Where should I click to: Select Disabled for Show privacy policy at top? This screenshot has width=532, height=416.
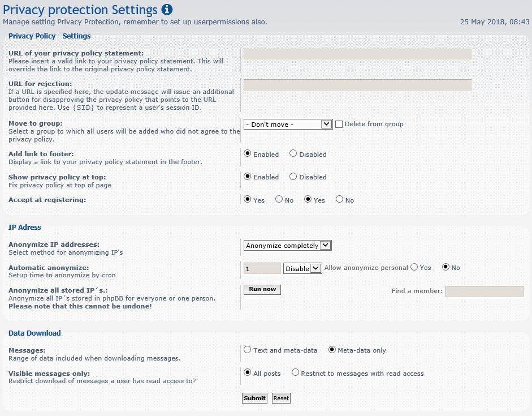(x=293, y=177)
